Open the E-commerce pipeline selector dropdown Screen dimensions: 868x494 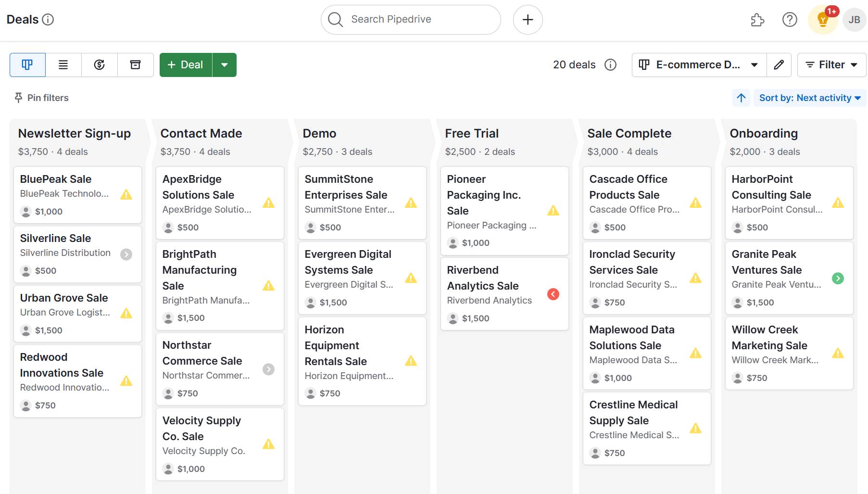tap(699, 65)
